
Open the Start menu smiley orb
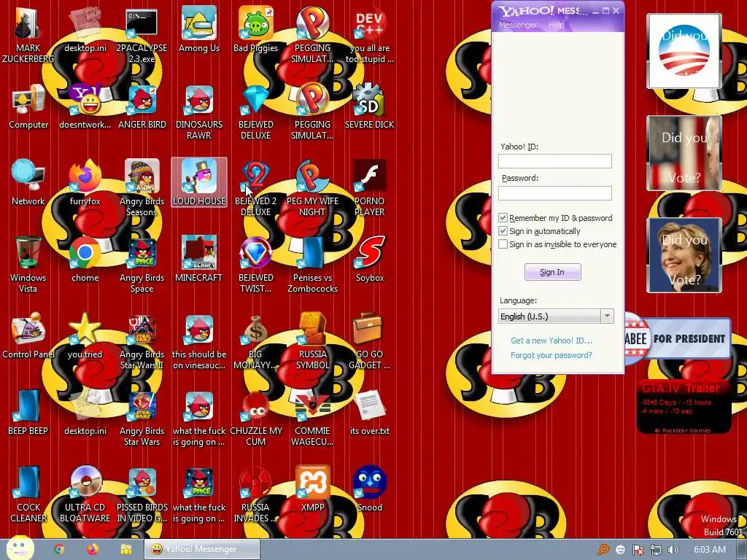point(20,548)
